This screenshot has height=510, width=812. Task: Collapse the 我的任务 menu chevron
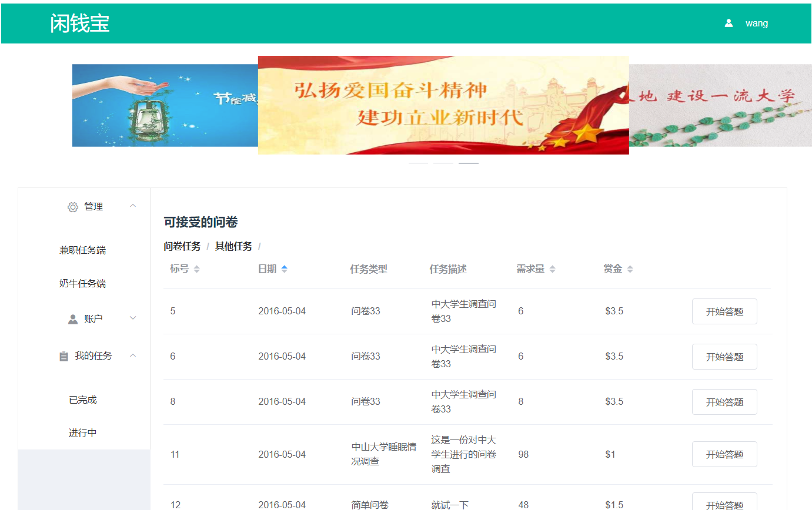click(133, 355)
